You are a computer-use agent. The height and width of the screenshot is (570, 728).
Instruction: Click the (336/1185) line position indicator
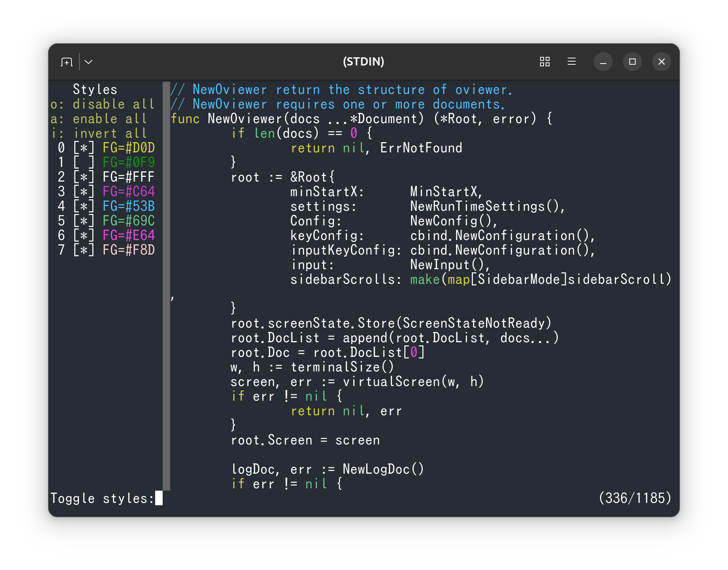[635, 498]
